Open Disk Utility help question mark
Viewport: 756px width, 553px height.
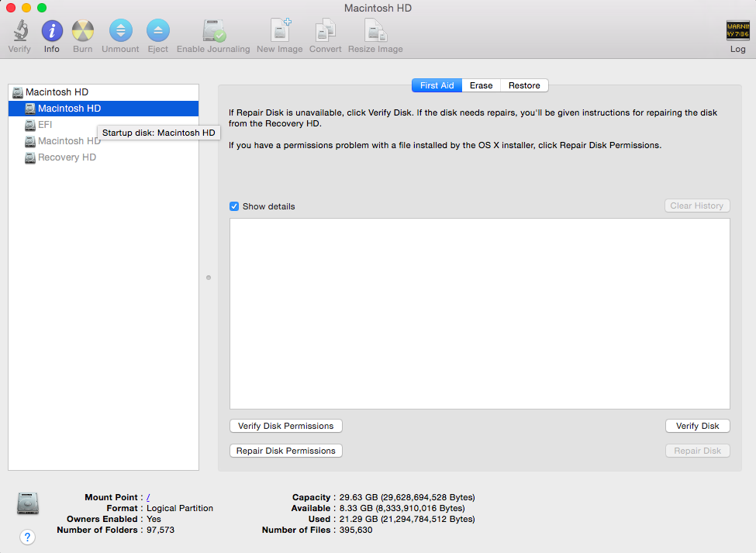tap(27, 537)
